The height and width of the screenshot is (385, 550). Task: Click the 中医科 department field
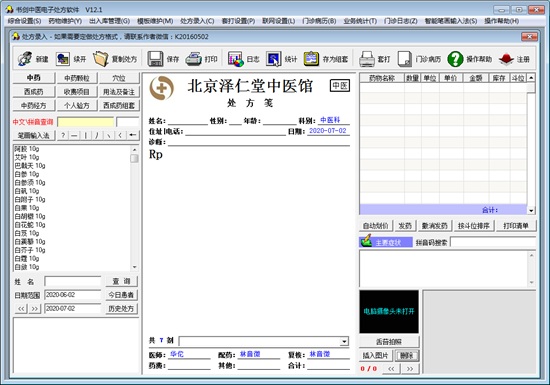[x=333, y=120]
